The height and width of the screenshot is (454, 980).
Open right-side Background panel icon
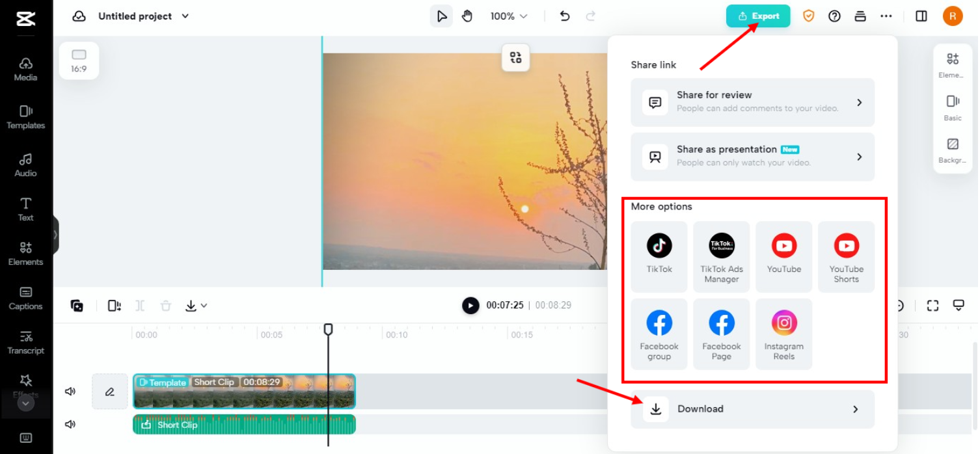(x=953, y=150)
